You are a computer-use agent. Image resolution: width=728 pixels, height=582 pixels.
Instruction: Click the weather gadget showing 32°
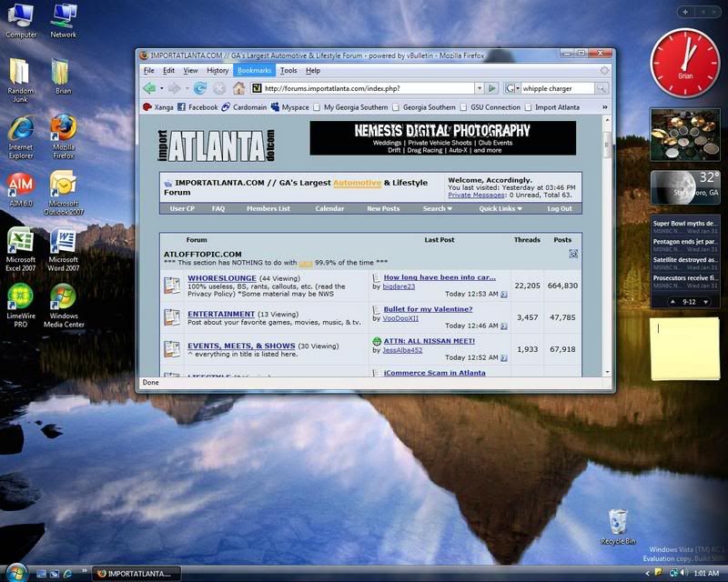point(685,187)
